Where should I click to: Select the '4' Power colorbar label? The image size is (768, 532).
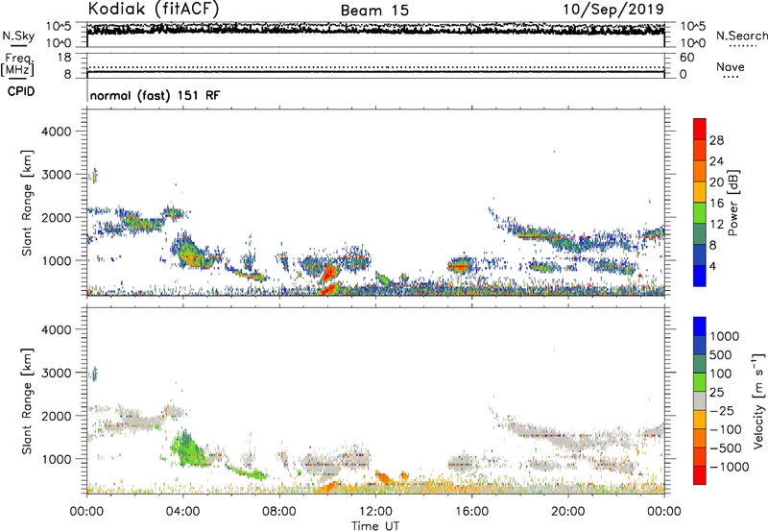coord(712,266)
